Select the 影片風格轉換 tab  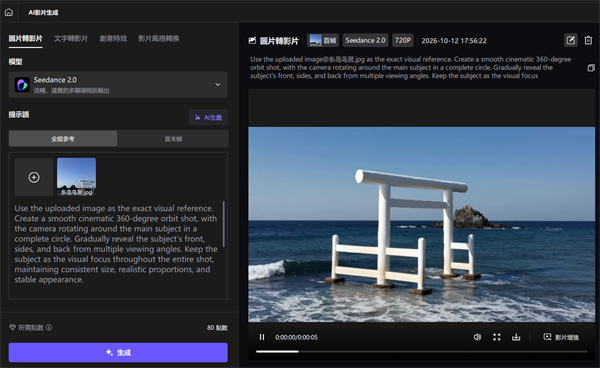click(x=158, y=39)
